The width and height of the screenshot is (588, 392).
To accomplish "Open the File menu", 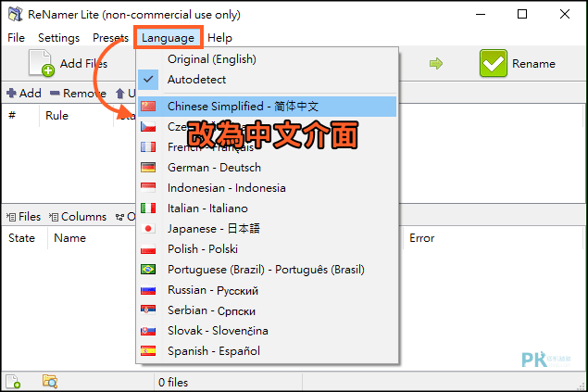I will tap(16, 38).
